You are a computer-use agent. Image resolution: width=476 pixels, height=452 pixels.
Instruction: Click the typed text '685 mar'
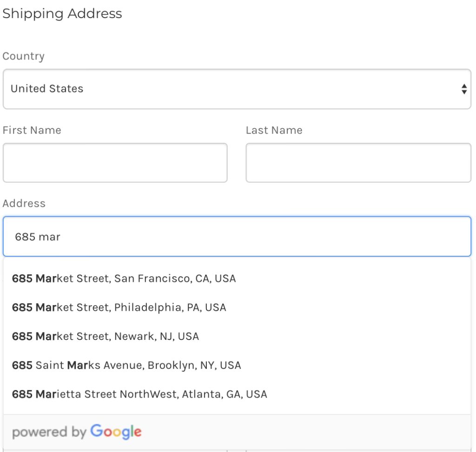point(38,237)
